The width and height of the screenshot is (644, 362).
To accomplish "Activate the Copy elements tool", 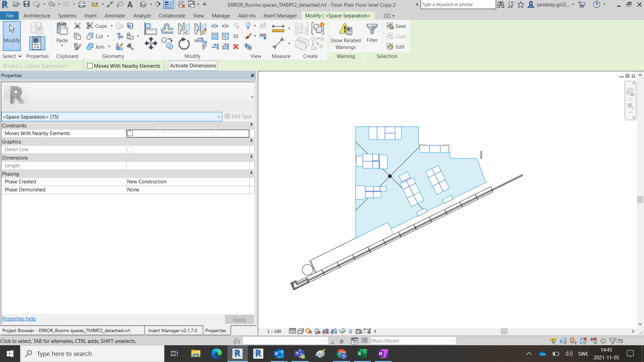I will click(167, 44).
